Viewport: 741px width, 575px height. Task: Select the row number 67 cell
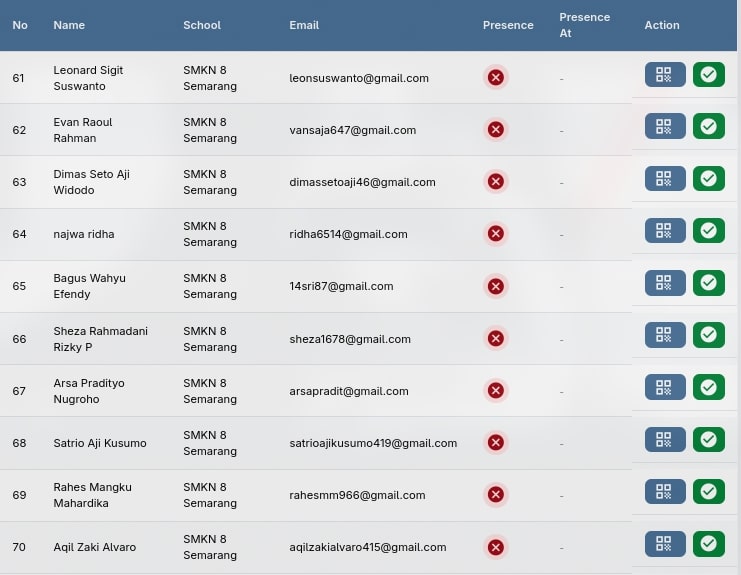[x=19, y=391]
